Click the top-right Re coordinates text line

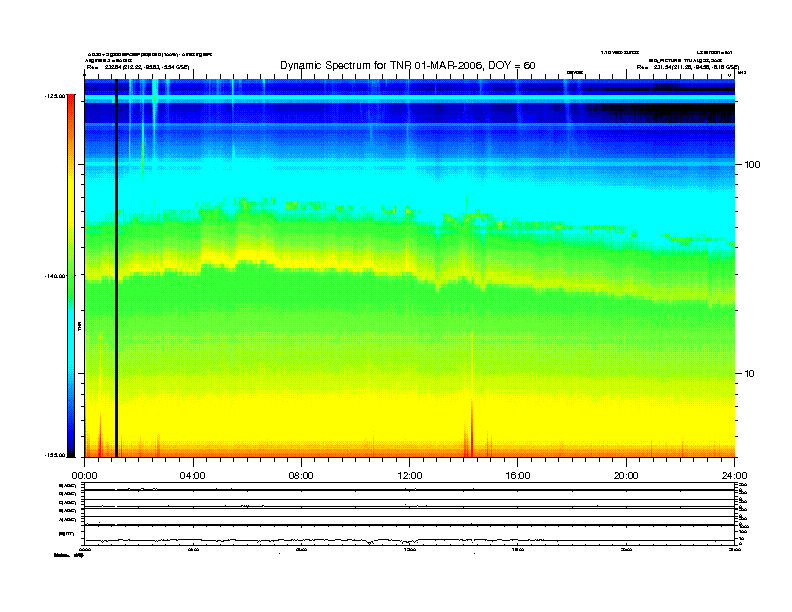pos(687,67)
